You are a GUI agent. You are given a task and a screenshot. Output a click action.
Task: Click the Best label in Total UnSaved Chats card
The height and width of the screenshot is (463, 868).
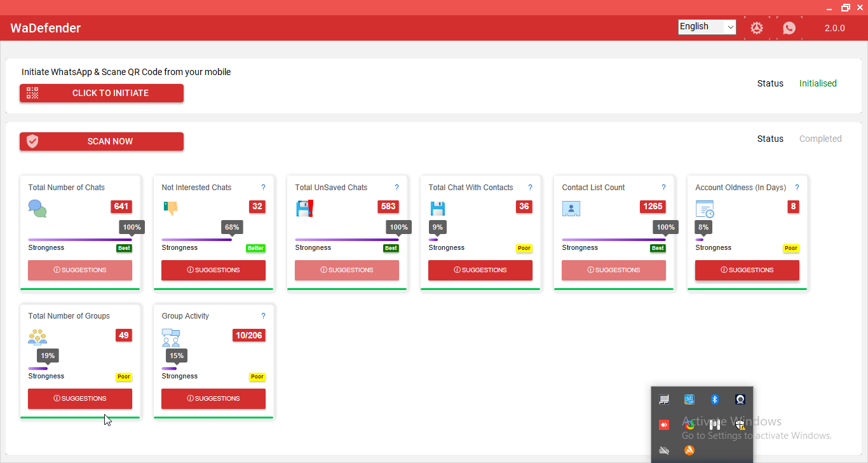[x=391, y=248]
